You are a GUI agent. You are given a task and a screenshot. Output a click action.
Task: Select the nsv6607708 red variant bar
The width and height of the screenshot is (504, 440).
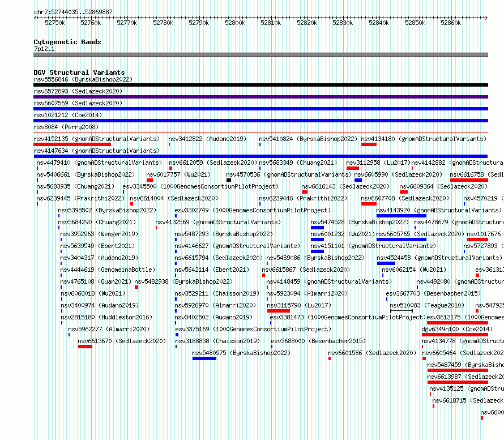pyautogui.click(x=369, y=204)
